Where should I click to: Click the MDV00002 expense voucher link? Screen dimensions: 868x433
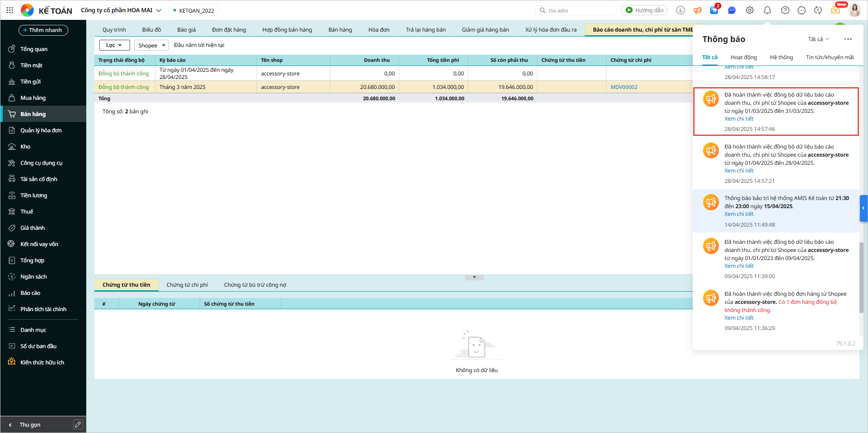point(624,87)
